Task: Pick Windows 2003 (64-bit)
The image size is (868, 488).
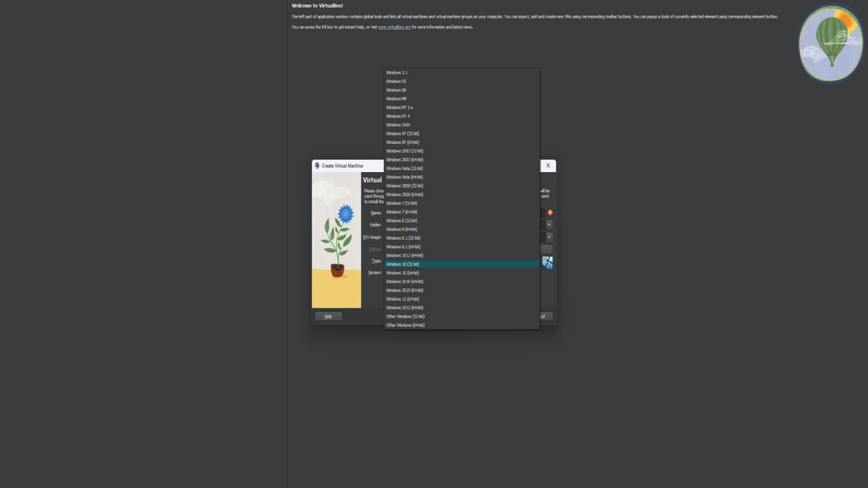Action: click(x=462, y=160)
